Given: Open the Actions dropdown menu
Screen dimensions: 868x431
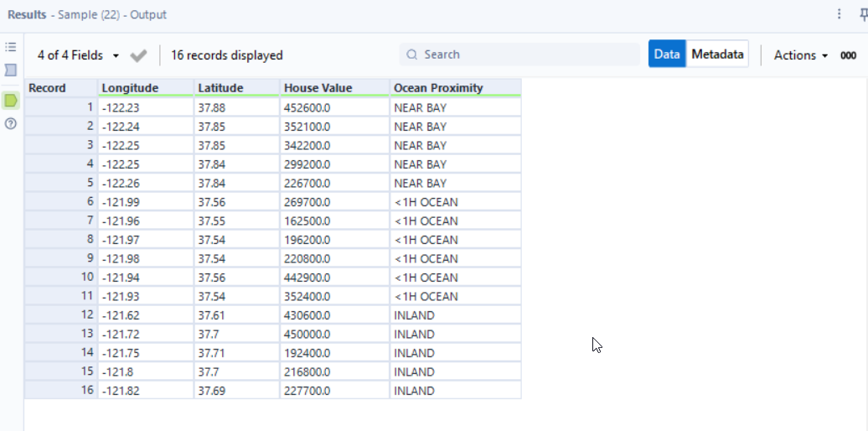Looking at the screenshot, I should pos(800,55).
